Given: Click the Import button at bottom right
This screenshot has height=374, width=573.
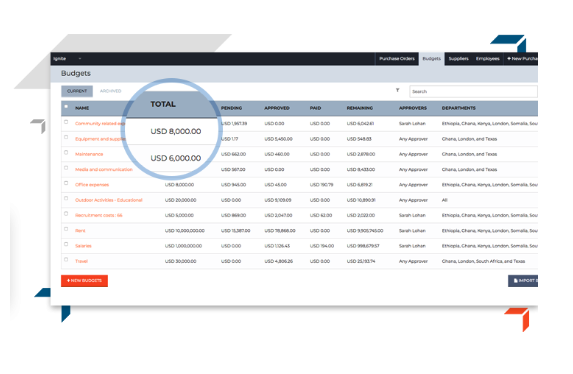Looking at the screenshot, I should pos(523,281).
